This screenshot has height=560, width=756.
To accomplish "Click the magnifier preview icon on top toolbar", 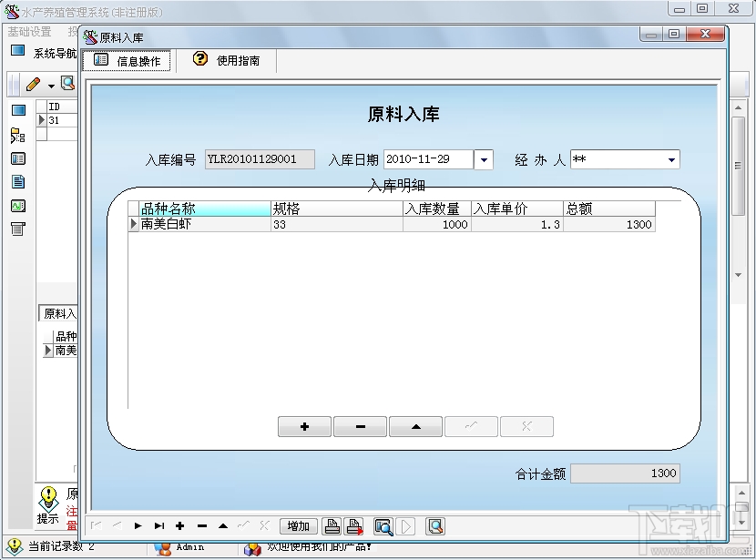I will [66, 83].
